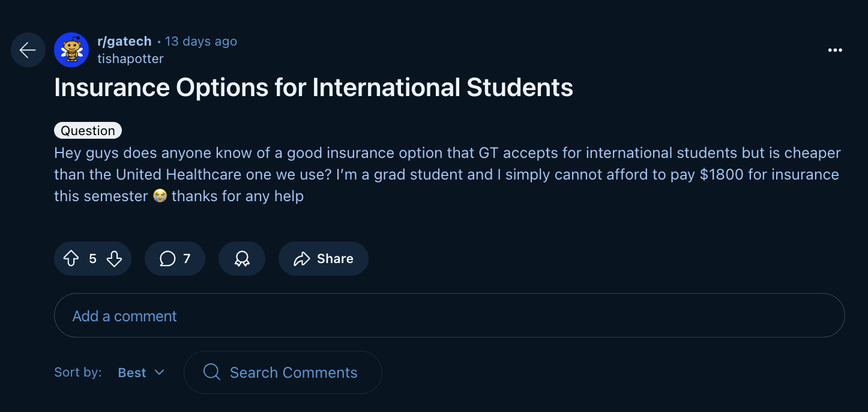Viewport: 868px width, 412px height.
Task: Click the comments speech bubble icon
Action: [x=167, y=259]
